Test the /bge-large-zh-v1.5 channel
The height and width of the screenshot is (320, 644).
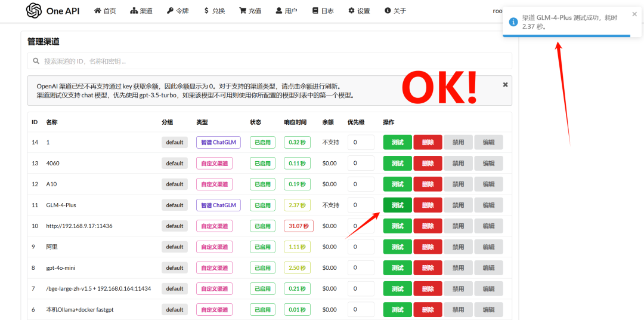tap(397, 289)
